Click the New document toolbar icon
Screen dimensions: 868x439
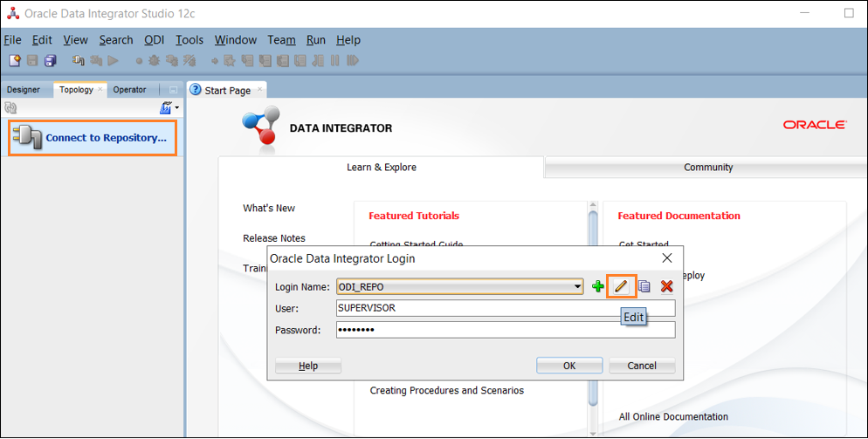coord(15,60)
